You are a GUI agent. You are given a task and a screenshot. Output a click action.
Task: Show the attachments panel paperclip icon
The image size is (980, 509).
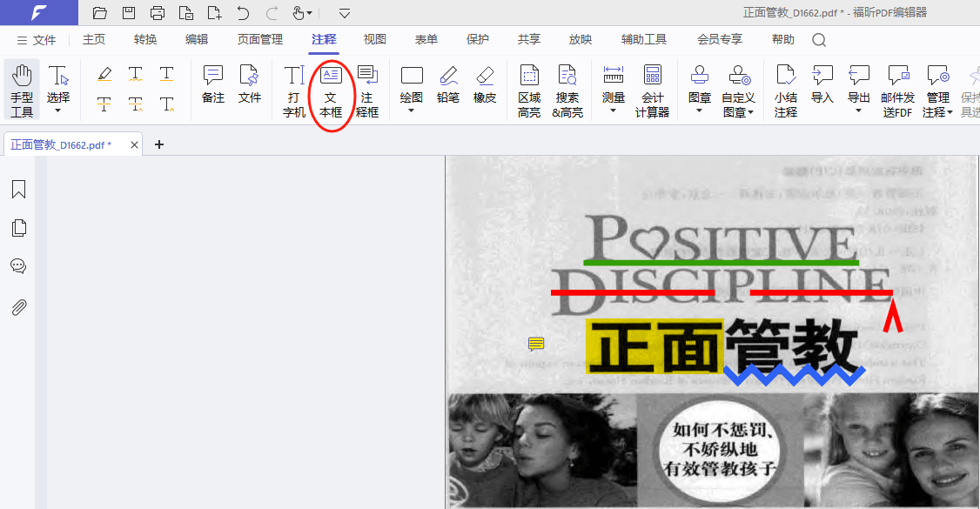point(18,307)
